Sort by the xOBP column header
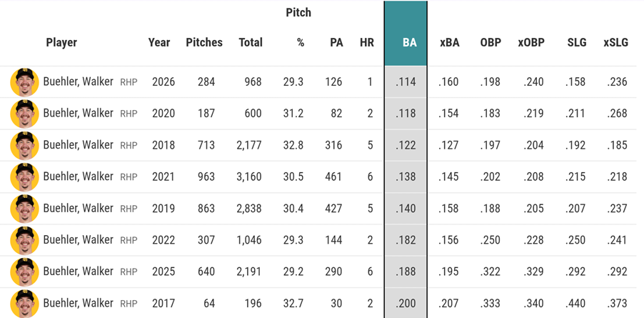Screen dimensions: 644x318 coord(531,43)
